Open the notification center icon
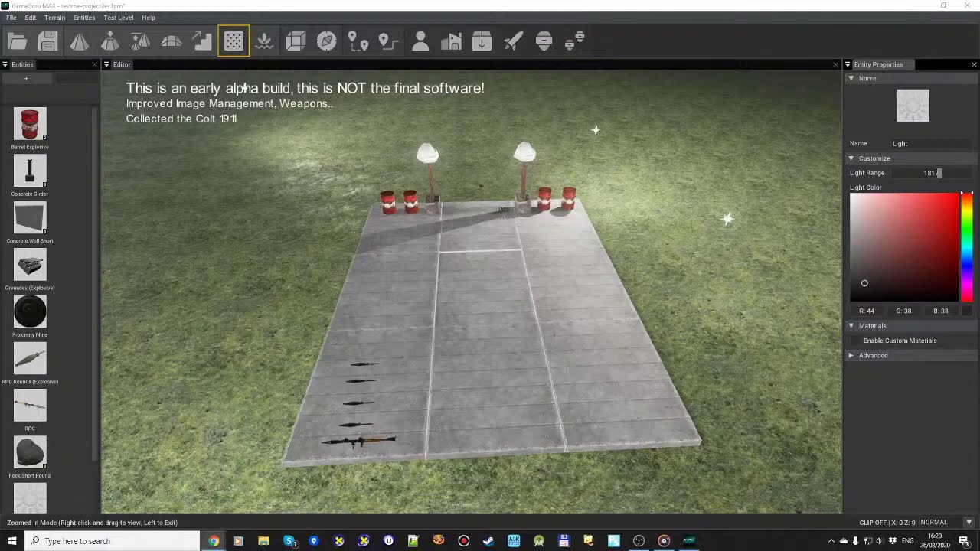 [x=964, y=541]
